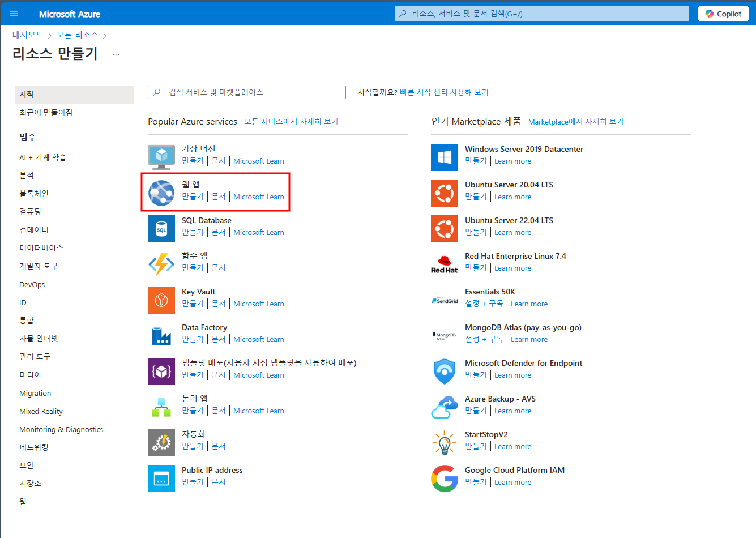Select 최근에 만들어짐 in the sidebar
756x538 pixels.
click(x=46, y=113)
